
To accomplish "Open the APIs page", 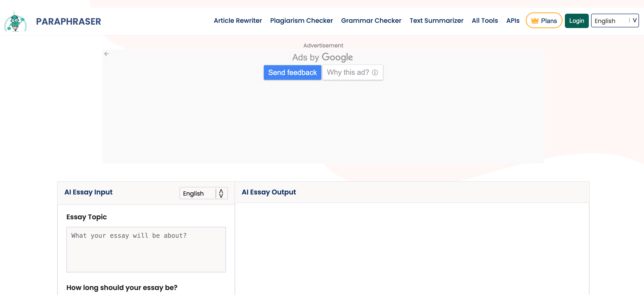I will 512,21.
